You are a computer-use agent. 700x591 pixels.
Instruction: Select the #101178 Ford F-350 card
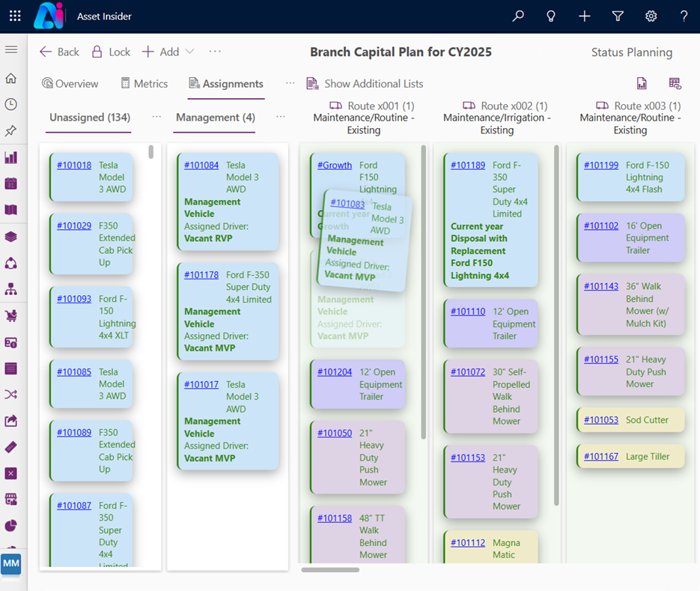(x=228, y=312)
